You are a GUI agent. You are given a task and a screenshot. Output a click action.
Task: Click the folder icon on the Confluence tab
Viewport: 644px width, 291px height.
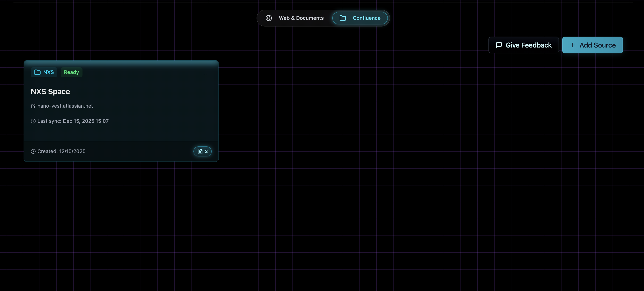[x=343, y=18]
